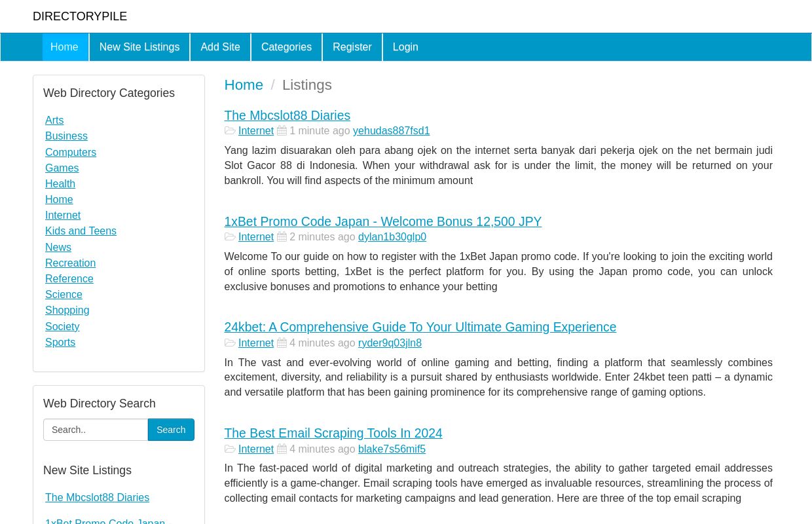The height and width of the screenshot is (524, 812).
Task: Open the Science category link
Action: coord(64,295)
